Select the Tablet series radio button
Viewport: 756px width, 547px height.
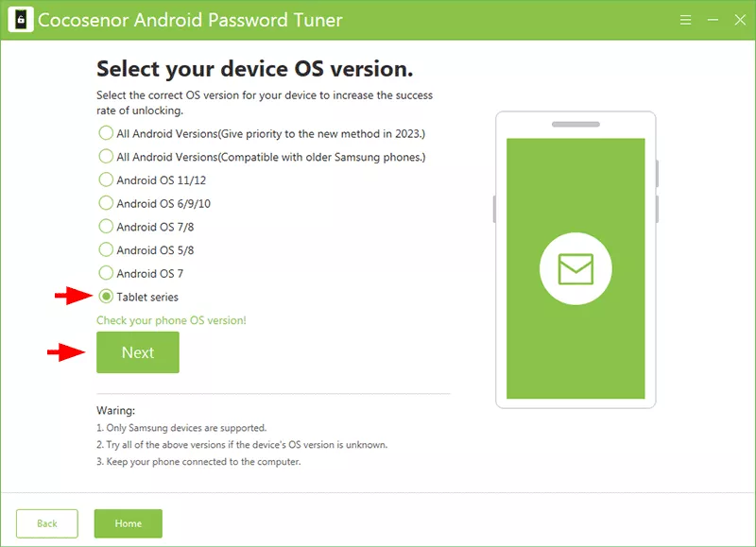106,296
